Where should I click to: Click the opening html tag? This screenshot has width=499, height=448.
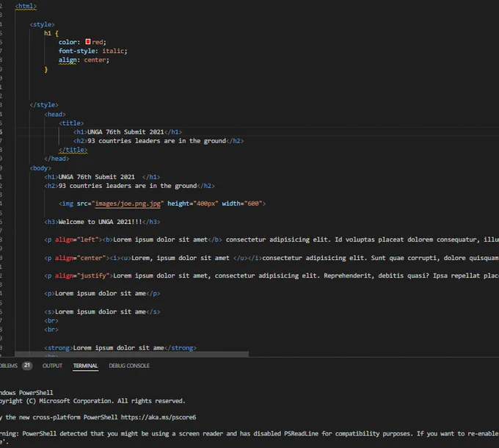(26, 6)
